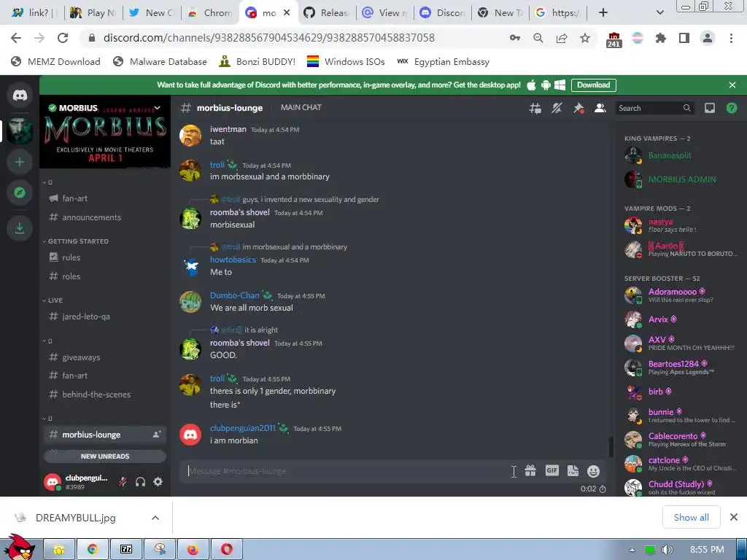Switch to the Play browser tab
Viewport: 747px width, 560px height.
pyautogui.click(x=93, y=13)
